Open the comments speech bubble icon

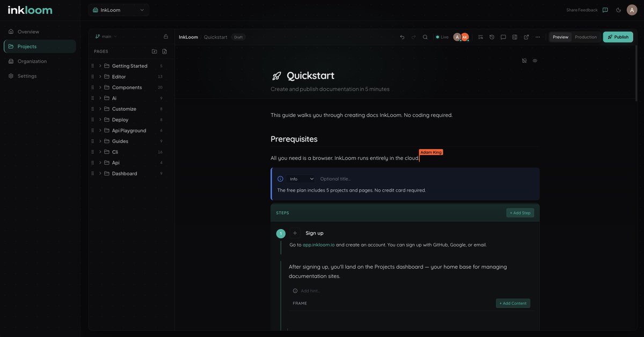pos(503,37)
